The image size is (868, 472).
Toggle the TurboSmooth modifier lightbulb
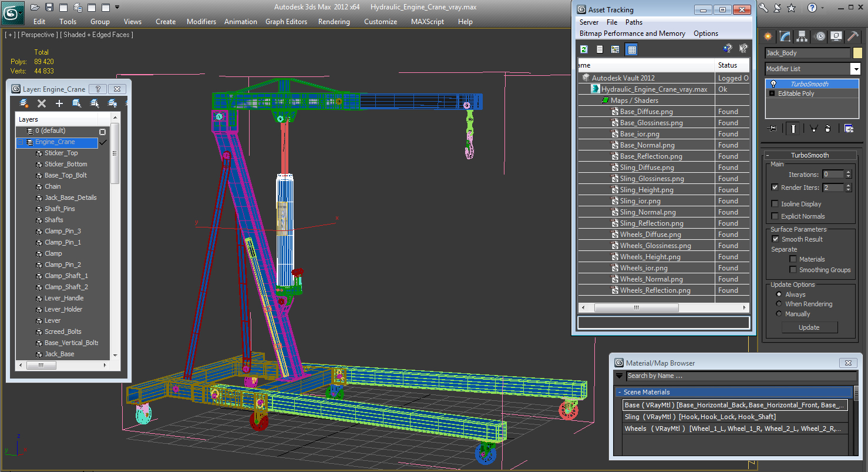pos(773,84)
